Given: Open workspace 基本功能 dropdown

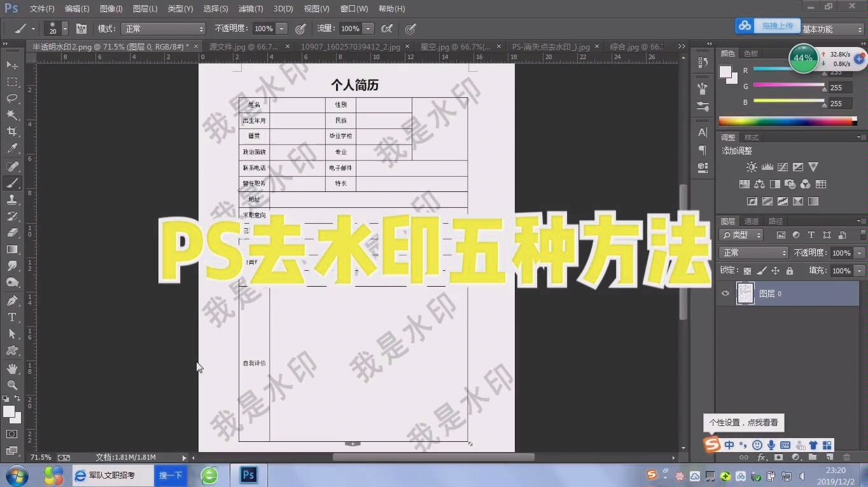Looking at the screenshot, I should pyautogui.click(x=832, y=29).
